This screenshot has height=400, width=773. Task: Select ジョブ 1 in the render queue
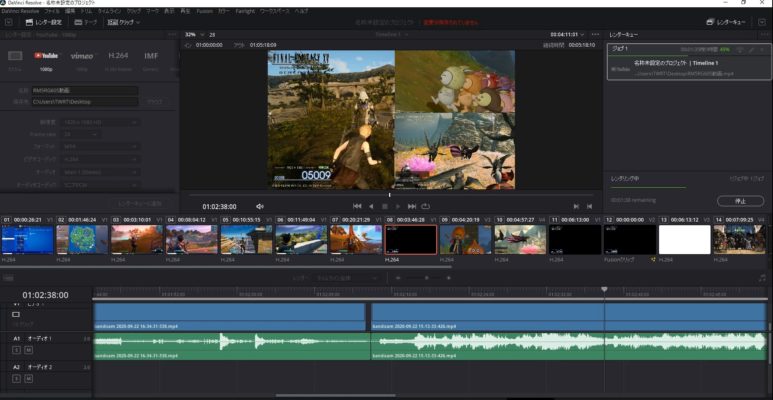tap(689, 62)
